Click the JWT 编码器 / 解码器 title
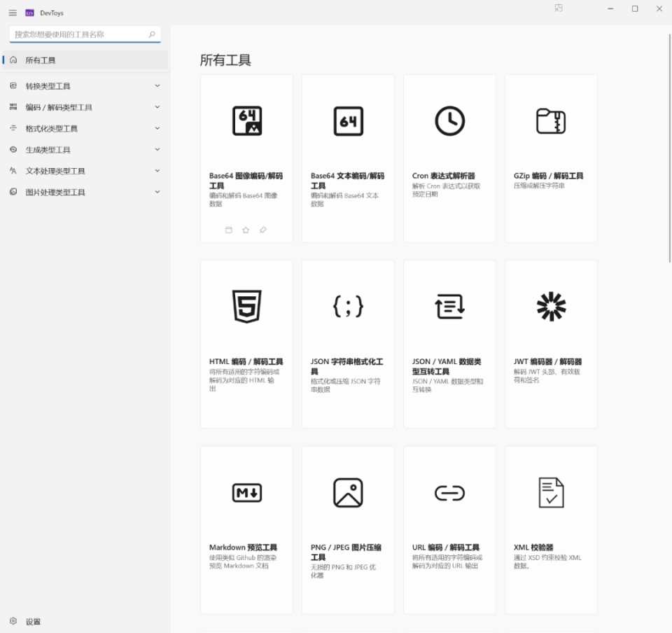Viewport: 672px width, 633px height. pos(547,362)
